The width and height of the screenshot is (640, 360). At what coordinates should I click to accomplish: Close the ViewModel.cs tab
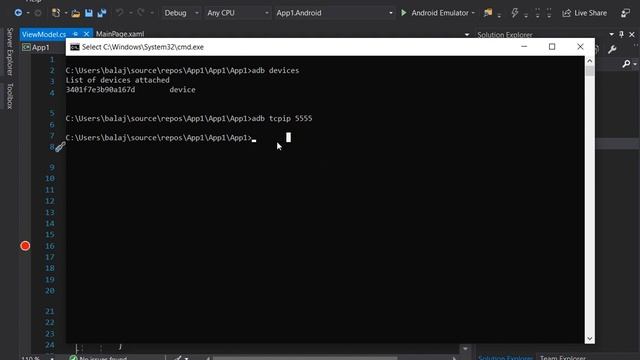(86, 34)
